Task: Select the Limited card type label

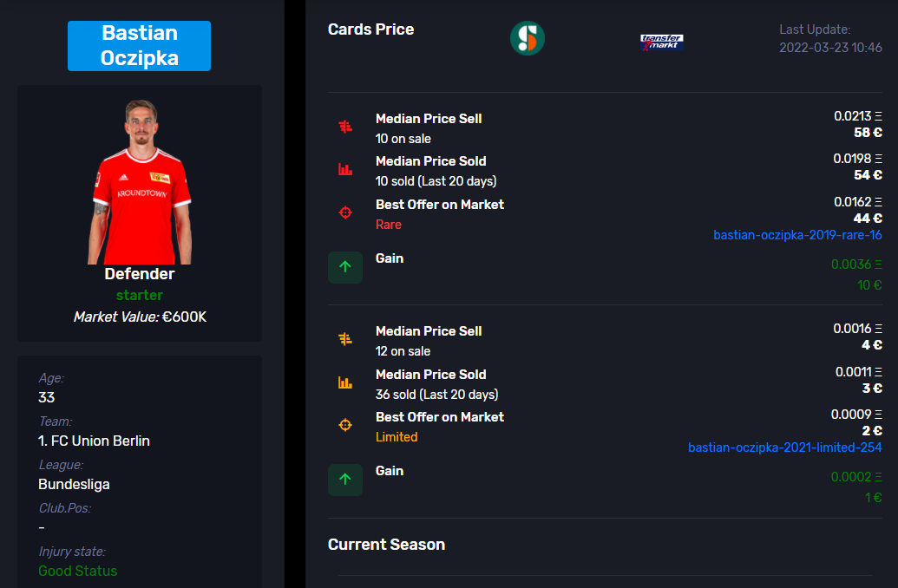Action: 397,437
